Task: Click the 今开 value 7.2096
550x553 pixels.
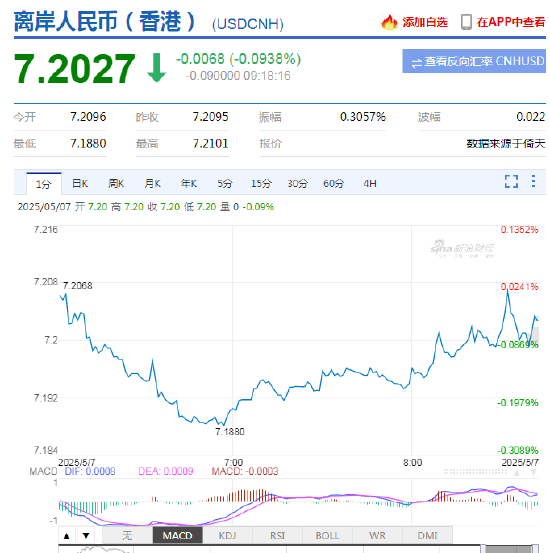Action: coord(88,117)
